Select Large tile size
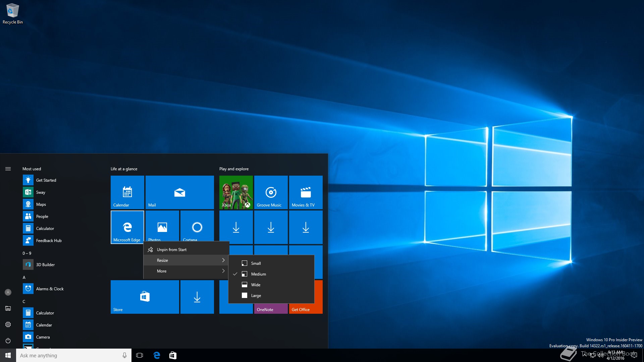Viewport: 644px width, 362px height. (271, 296)
